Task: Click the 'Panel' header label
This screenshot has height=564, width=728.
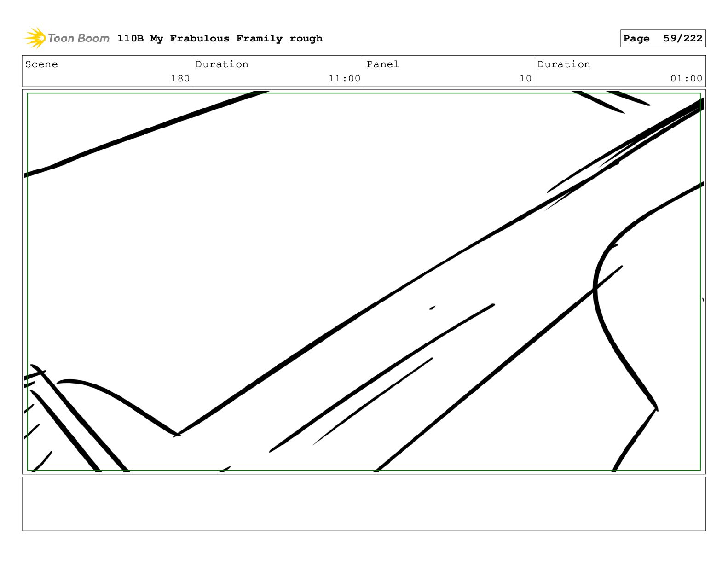Action: click(383, 64)
